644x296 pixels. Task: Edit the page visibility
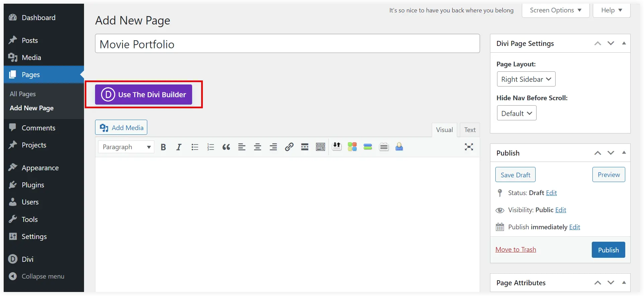(x=561, y=210)
